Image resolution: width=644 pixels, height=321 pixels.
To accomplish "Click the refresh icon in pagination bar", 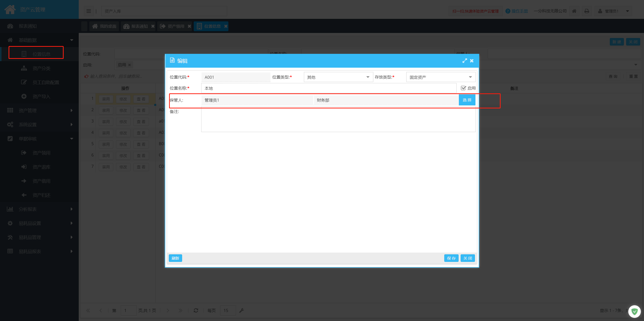I will point(196,310).
